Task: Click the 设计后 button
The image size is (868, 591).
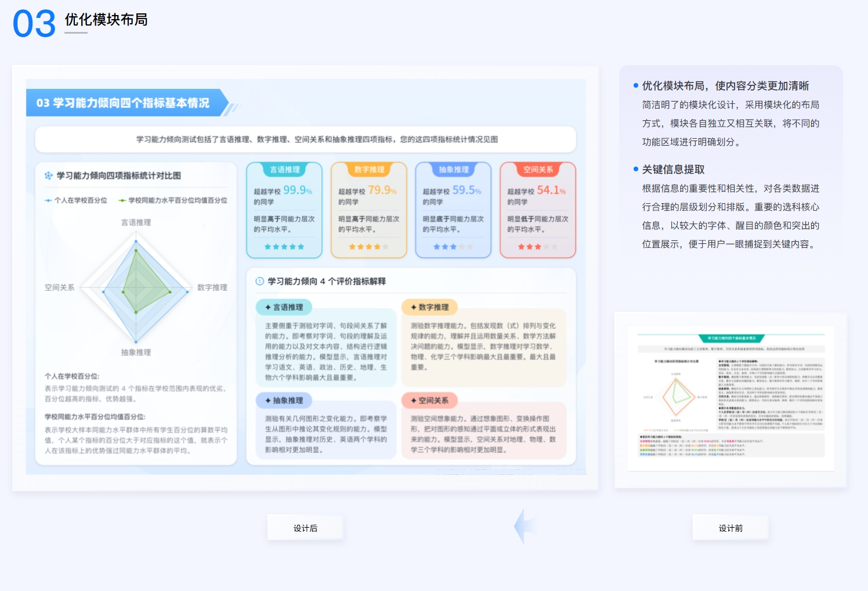Action: [x=305, y=528]
